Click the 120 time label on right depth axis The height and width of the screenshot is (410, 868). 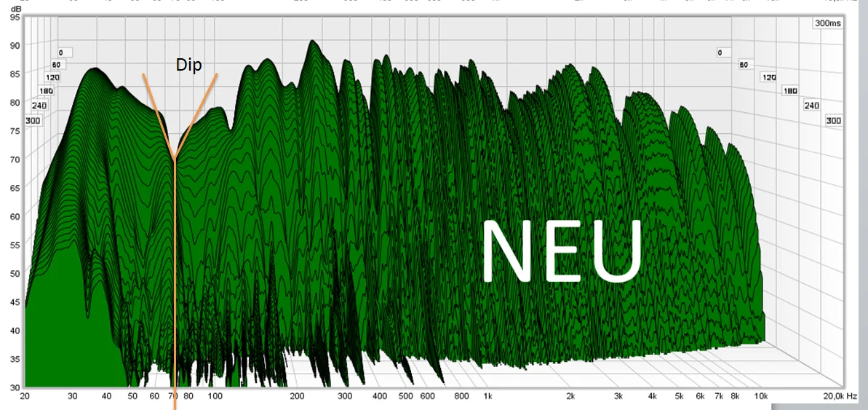pos(769,78)
